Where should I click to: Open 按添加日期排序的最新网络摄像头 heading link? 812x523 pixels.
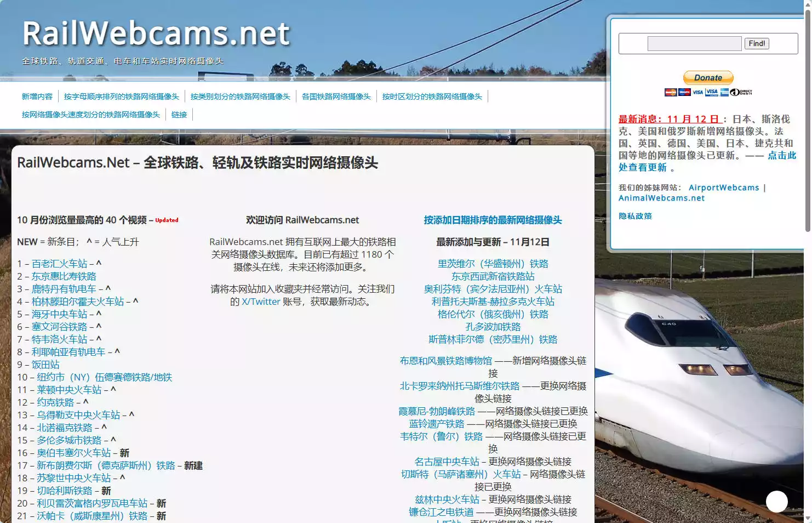pos(493,220)
